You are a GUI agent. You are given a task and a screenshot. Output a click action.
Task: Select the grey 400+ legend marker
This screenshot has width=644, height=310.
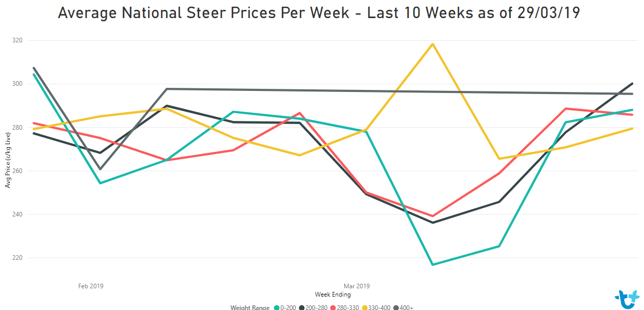pyautogui.click(x=396, y=307)
